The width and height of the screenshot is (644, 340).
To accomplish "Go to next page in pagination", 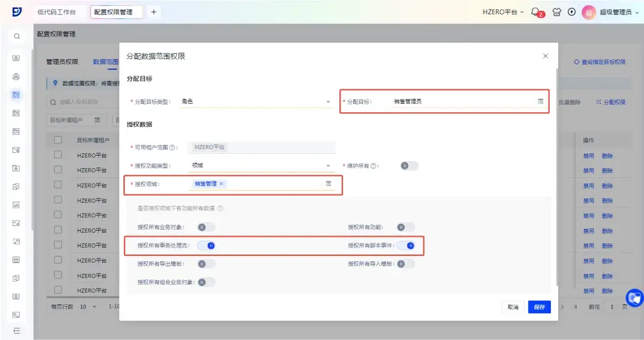I will [562, 307].
